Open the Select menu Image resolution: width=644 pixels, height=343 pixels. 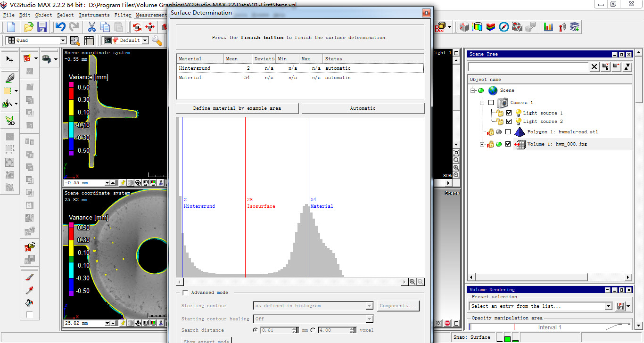click(66, 15)
